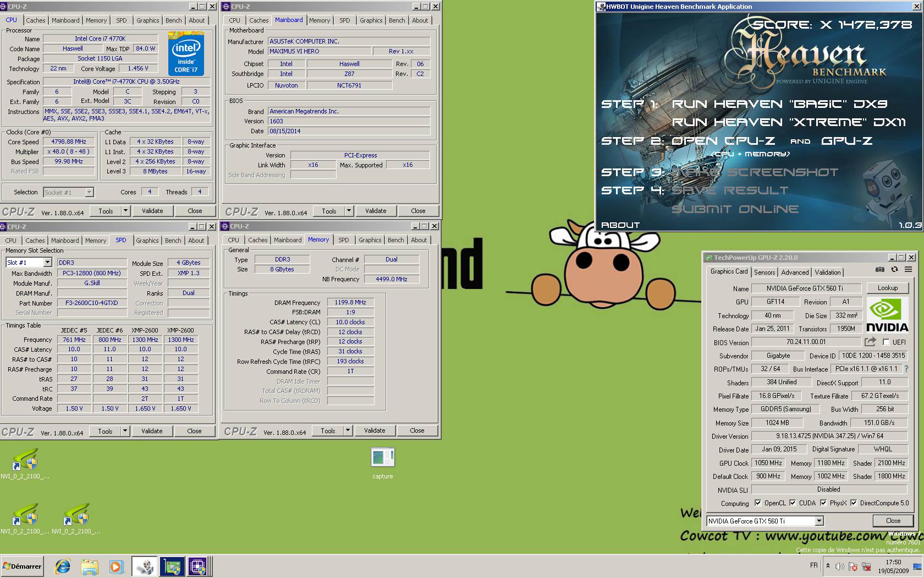Screen dimensions: 924x578
Task: Click RUN HEAVEN "XTREME" DX11 link
Action: click(x=789, y=122)
